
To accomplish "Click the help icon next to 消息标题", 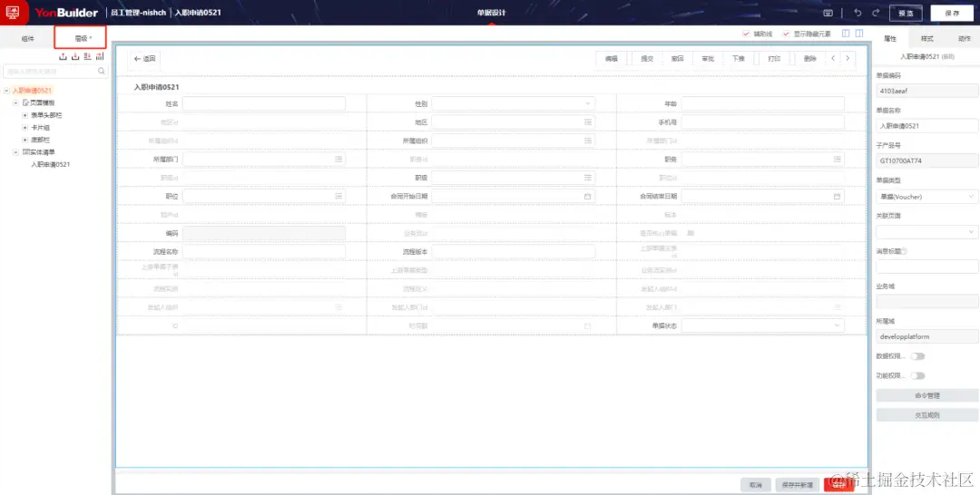I will [x=905, y=251].
